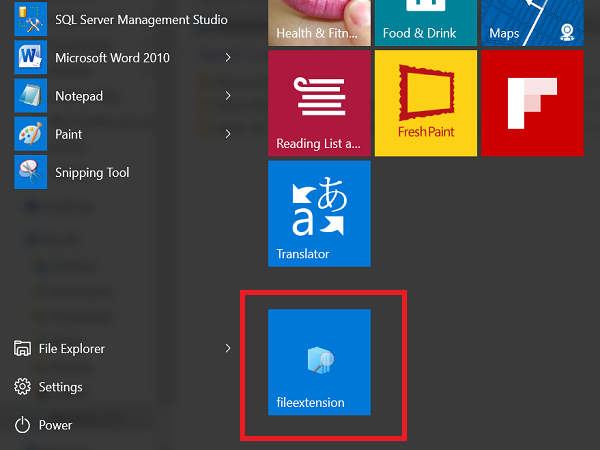Open the Flipboard red tile
Viewport: 600px width, 450px height.
532,103
